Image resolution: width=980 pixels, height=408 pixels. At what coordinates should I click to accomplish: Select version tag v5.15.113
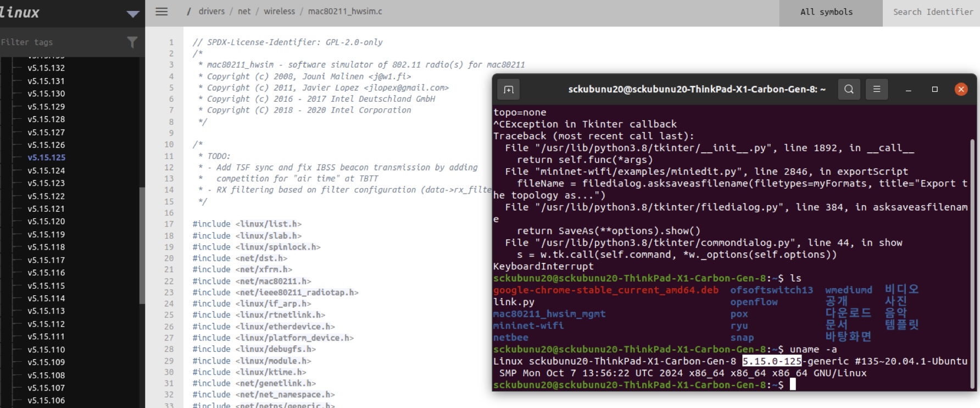(x=46, y=311)
